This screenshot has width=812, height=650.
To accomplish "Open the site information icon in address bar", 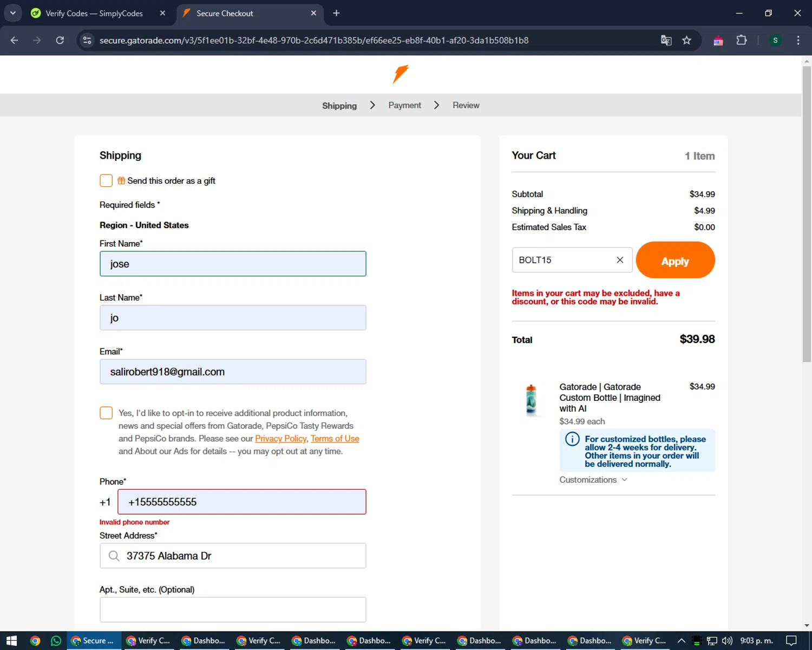I will pos(87,40).
